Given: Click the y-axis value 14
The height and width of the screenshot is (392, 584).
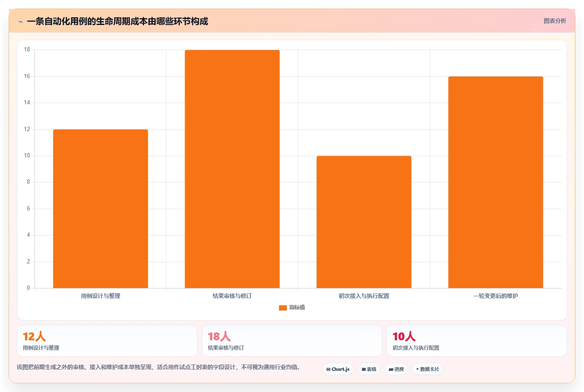Looking at the screenshot, I should pos(27,103).
